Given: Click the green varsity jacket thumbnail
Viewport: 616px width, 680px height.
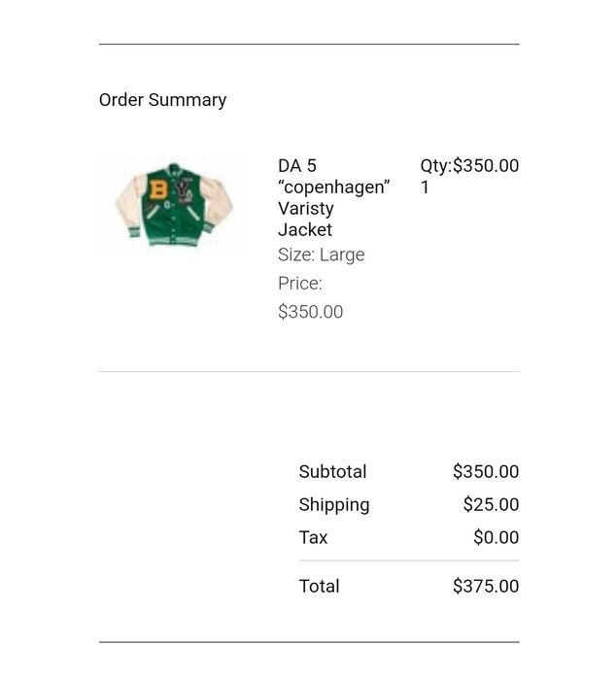Looking at the screenshot, I should 174,205.
